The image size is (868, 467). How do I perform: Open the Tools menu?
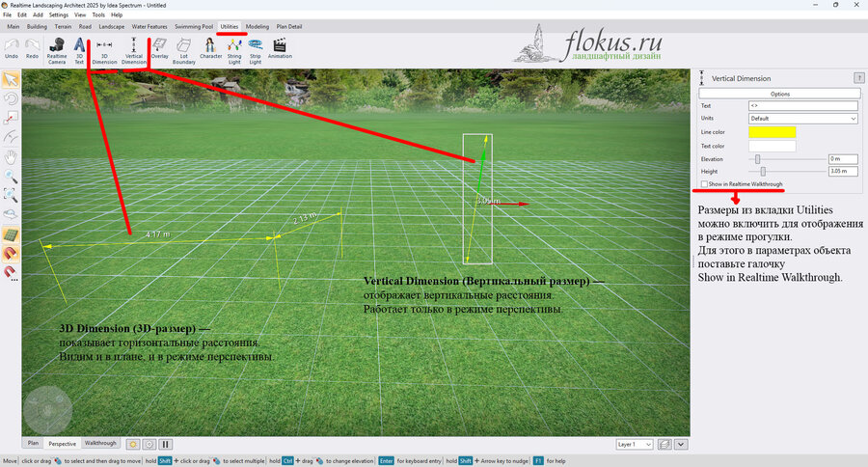click(98, 15)
